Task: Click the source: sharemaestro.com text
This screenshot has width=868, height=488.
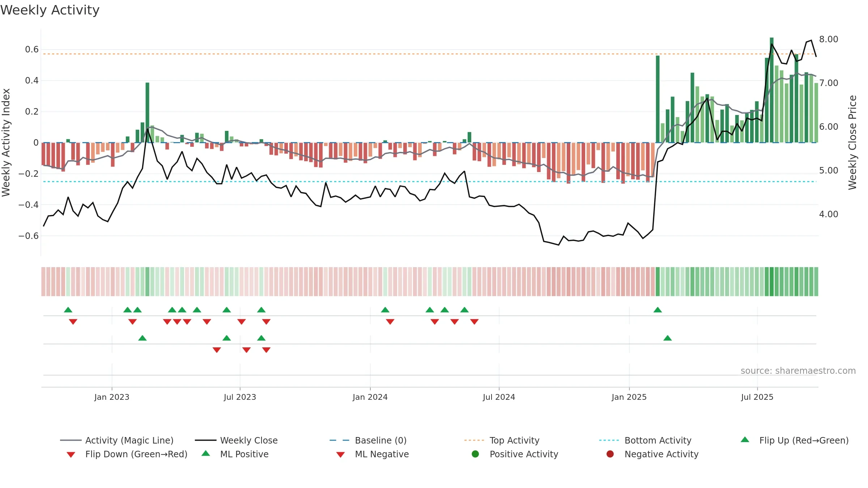Action: 798,371
